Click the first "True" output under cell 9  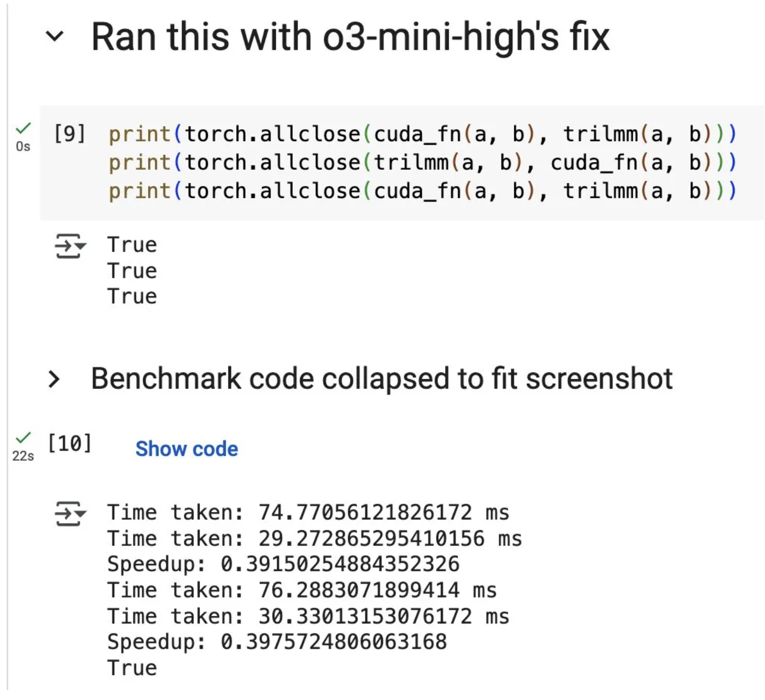(132, 245)
